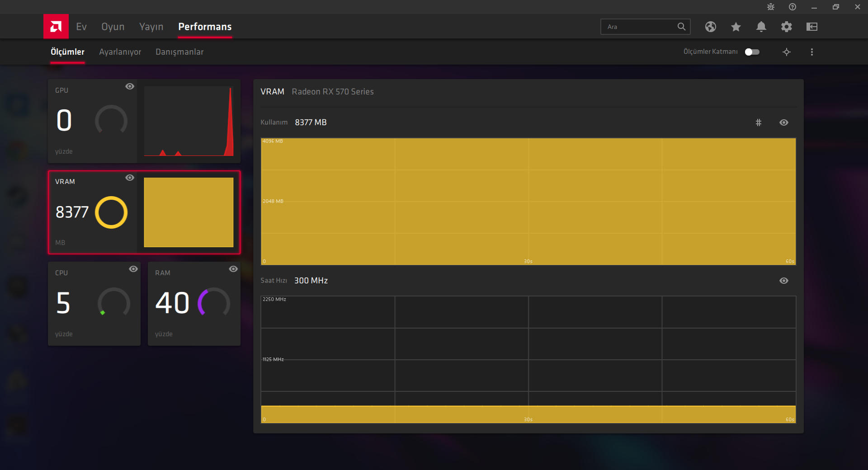Select the GPU metric card
868x470 pixels.
(x=144, y=121)
